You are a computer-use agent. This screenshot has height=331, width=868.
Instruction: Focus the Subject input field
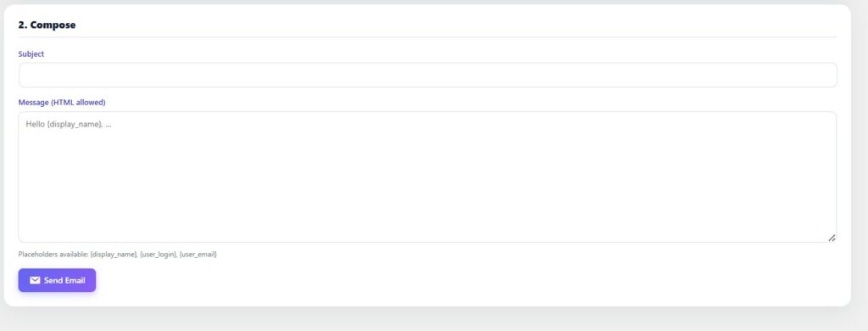tap(427, 75)
